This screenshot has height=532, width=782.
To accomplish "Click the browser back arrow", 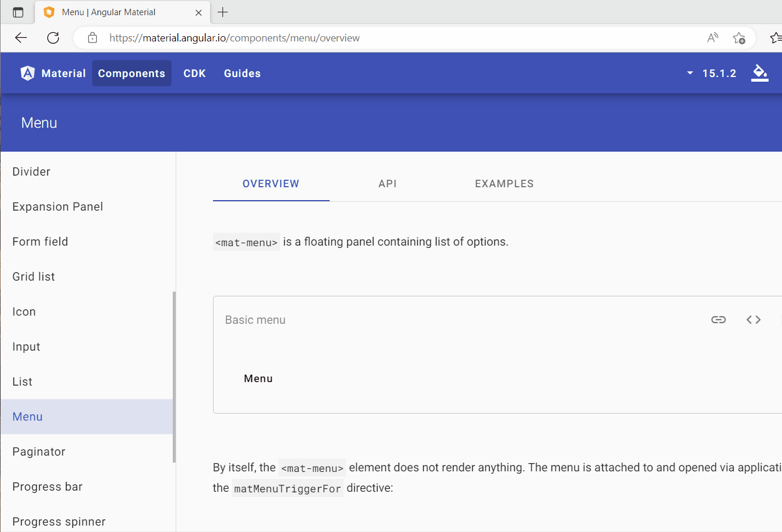I will tap(21, 38).
